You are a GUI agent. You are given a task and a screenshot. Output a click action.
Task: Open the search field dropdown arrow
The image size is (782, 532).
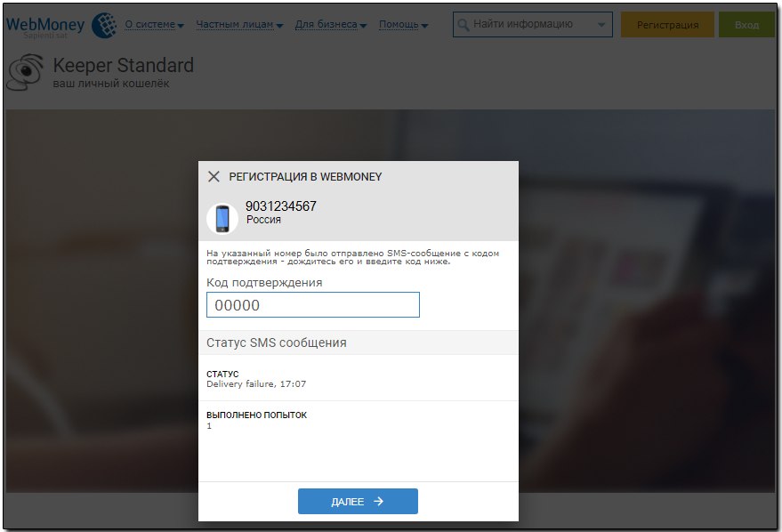click(601, 24)
